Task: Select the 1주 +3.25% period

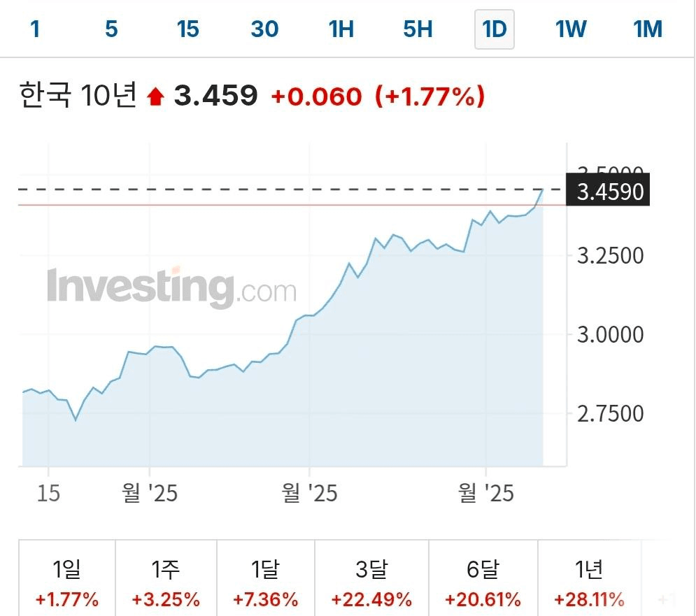Action: pos(166,584)
